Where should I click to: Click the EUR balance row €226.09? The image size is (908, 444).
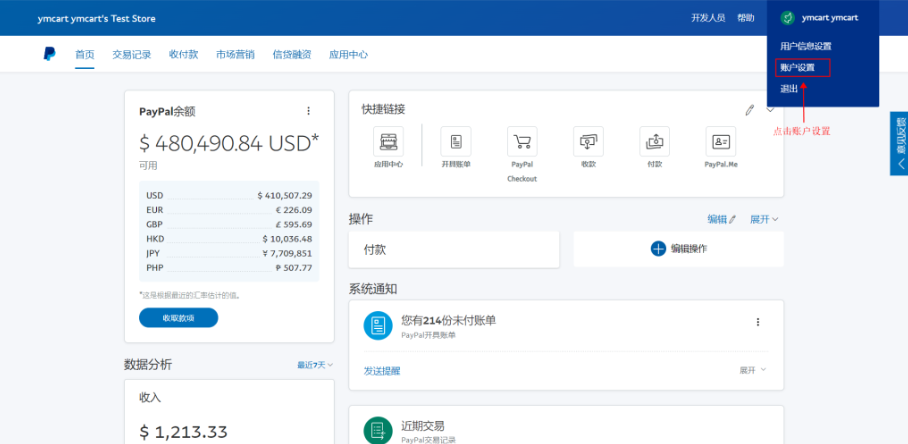(229, 210)
